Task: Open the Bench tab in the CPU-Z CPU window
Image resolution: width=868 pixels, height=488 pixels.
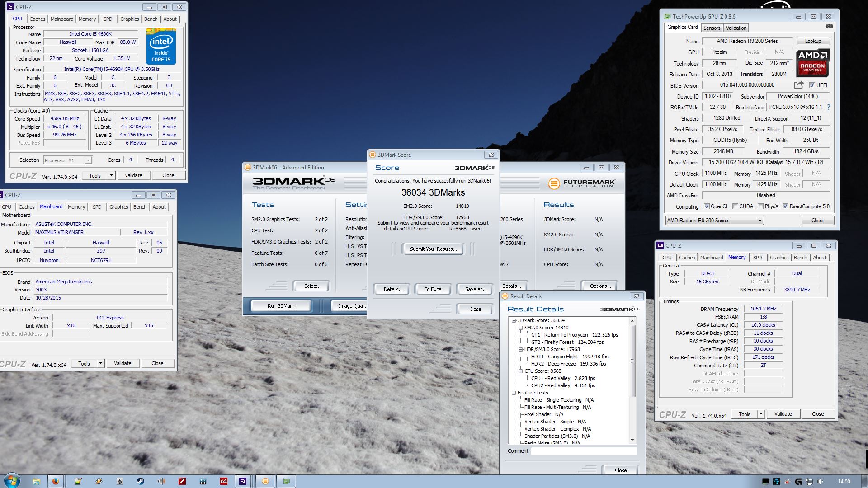Action: (x=151, y=19)
